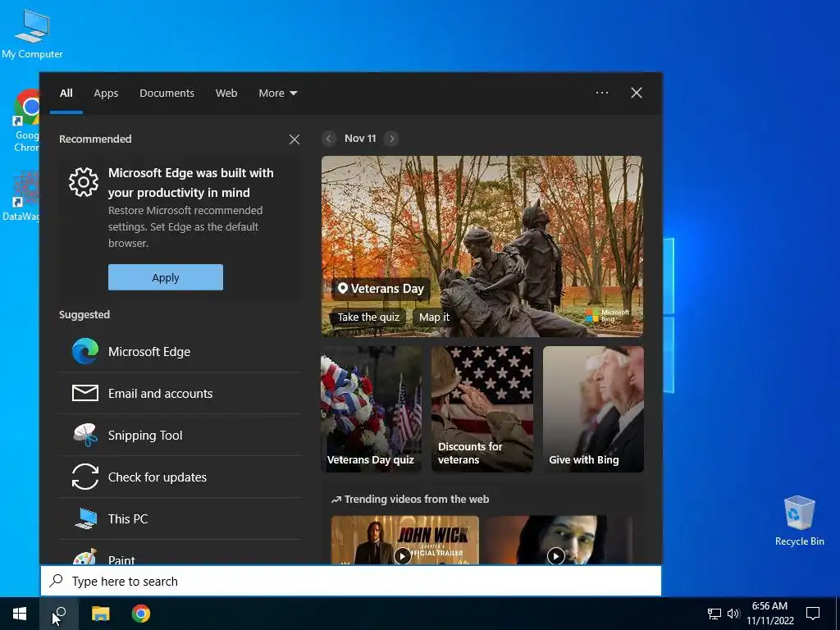Select Check for updates refresh icon
Screen dimensions: 840x630
tap(85, 477)
